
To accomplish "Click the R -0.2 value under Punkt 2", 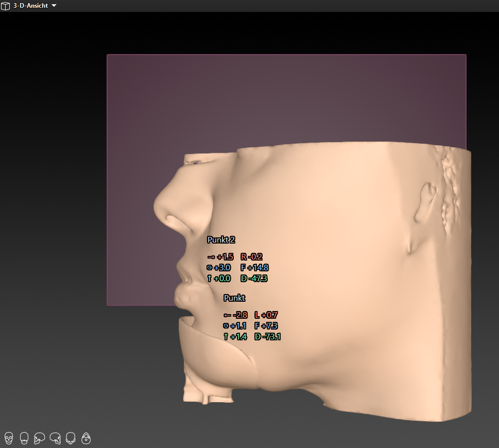I will [x=252, y=257].
